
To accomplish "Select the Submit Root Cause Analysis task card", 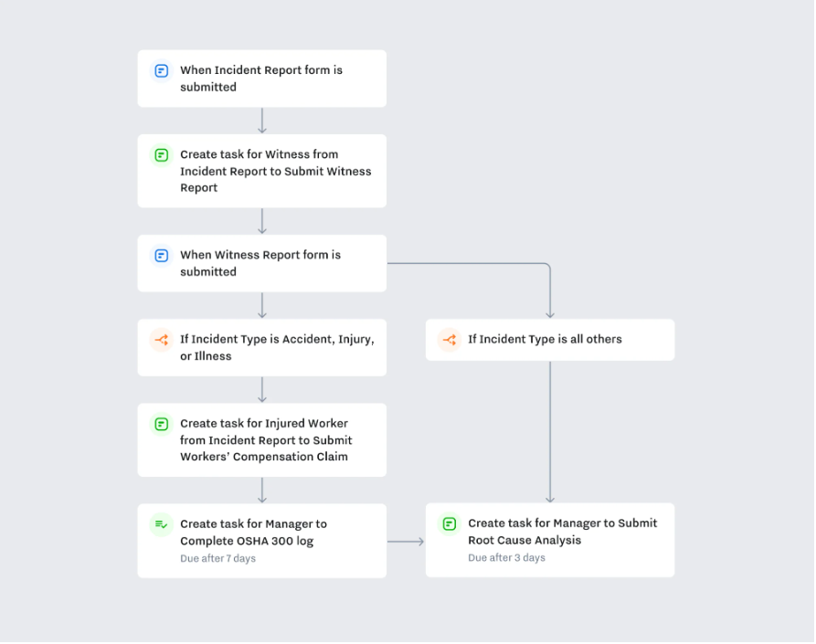I will pyautogui.click(x=550, y=540).
